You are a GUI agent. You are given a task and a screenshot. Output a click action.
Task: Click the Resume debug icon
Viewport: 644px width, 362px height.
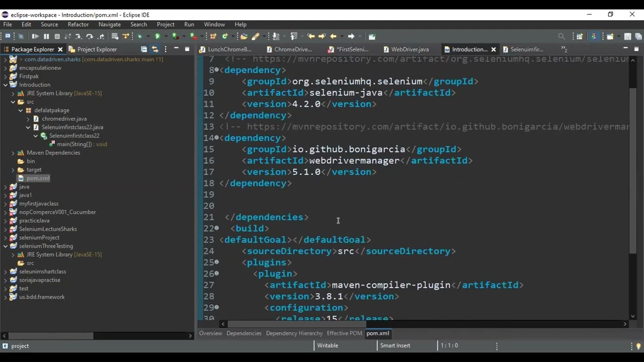(35, 36)
